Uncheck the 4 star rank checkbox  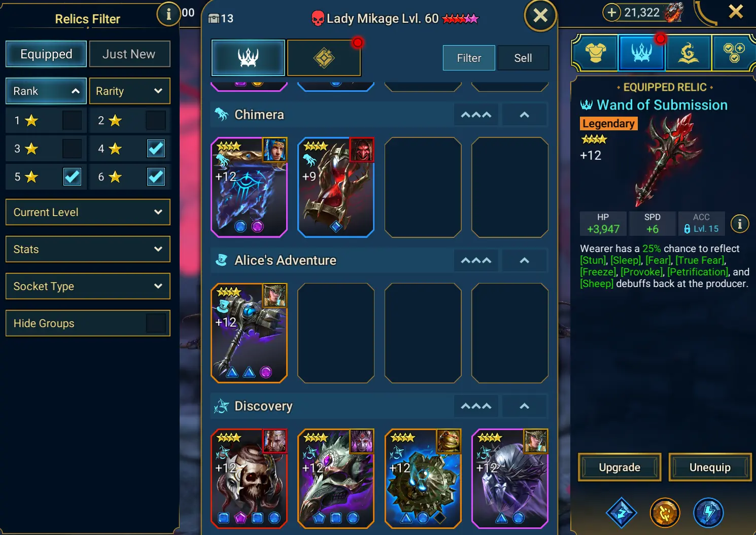[156, 149]
